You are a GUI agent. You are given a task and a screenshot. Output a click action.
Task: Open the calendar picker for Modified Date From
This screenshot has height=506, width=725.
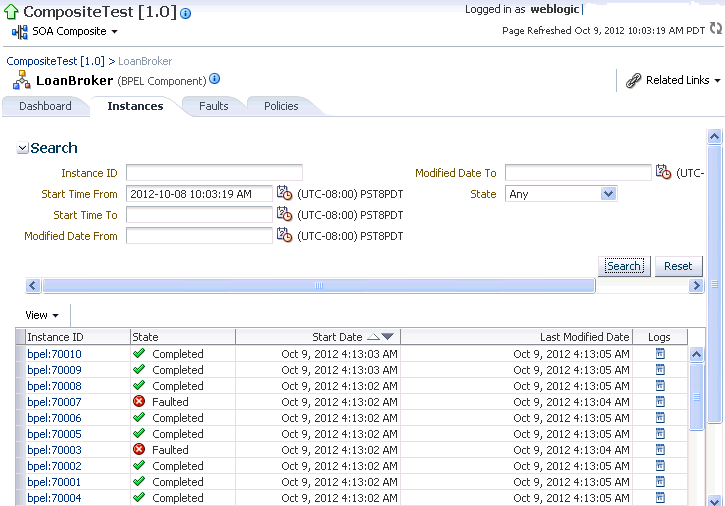[x=284, y=235]
